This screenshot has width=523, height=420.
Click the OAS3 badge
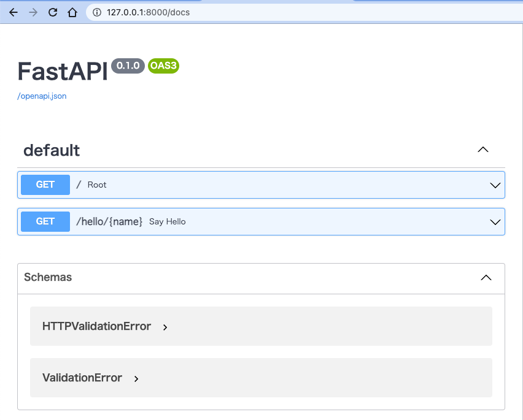tap(163, 66)
